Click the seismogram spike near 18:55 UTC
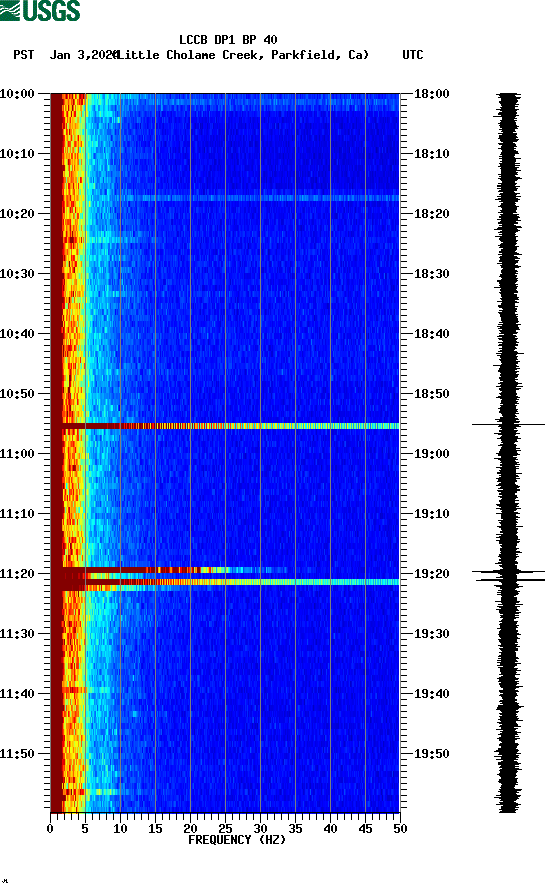Image resolution: width=552 pixels, height=892 pixels. click(x=508, y=424)
